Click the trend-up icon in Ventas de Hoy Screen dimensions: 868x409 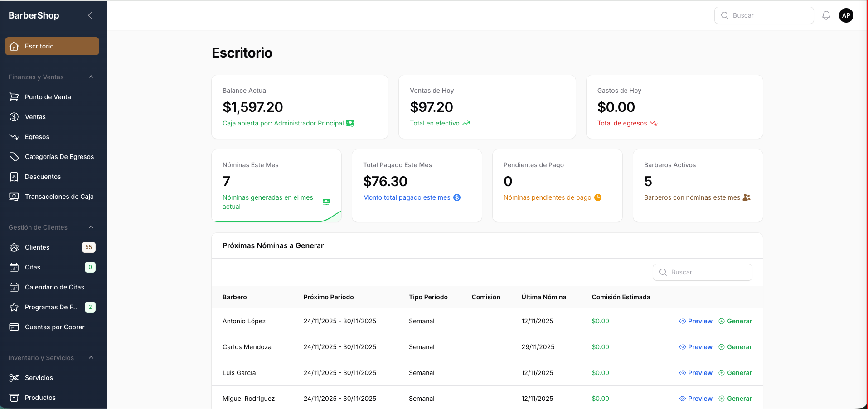[466, 123]
